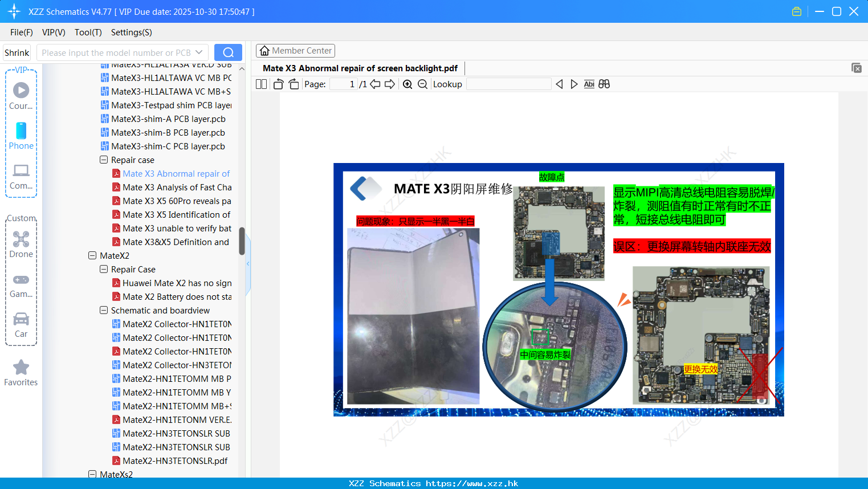Toggle the Abi text match option

[x=589, y=84]
